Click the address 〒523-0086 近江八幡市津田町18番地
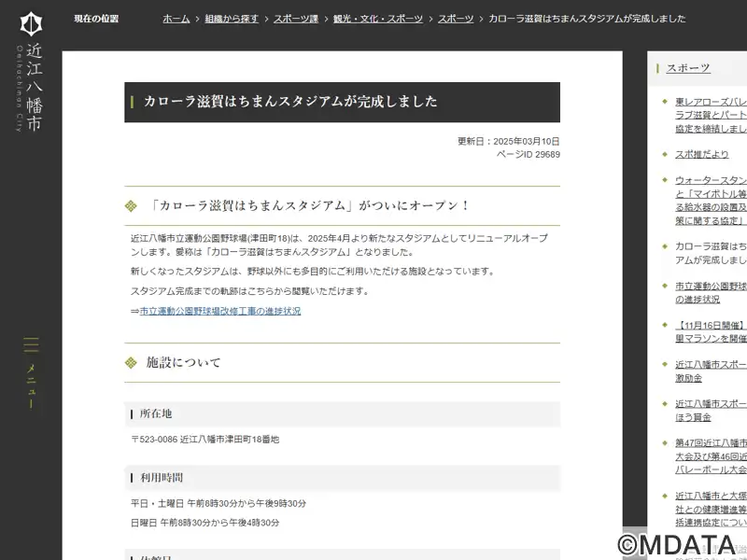 click(x=204, y=439)
